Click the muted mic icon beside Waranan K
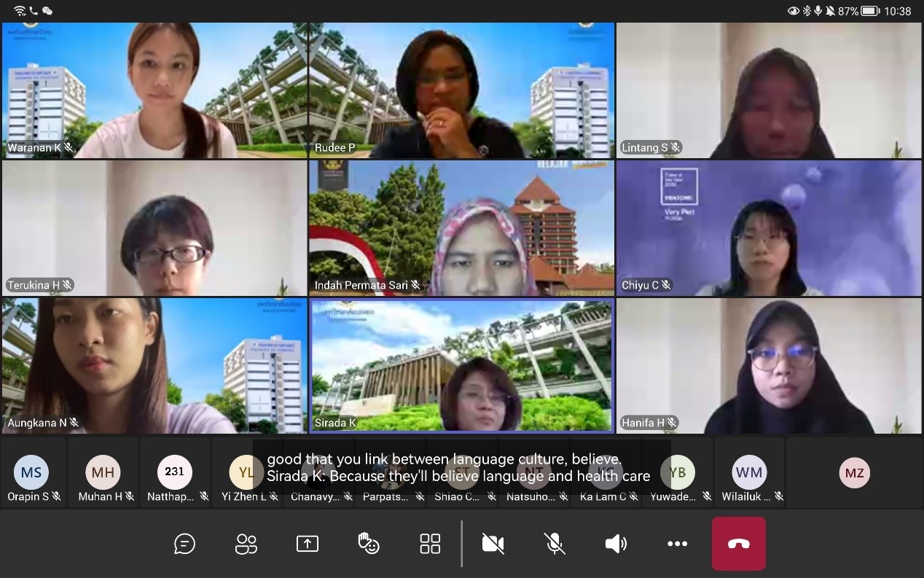924x578 pixels. tap(69, 148)
